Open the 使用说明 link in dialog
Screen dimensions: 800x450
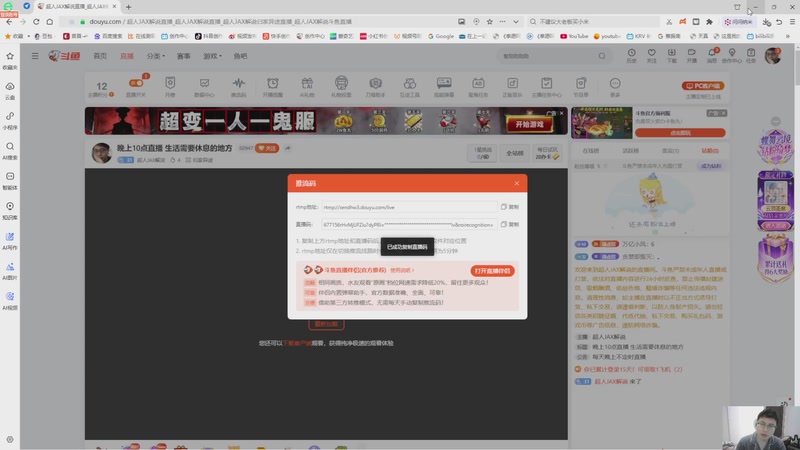(x=402, y=270)
